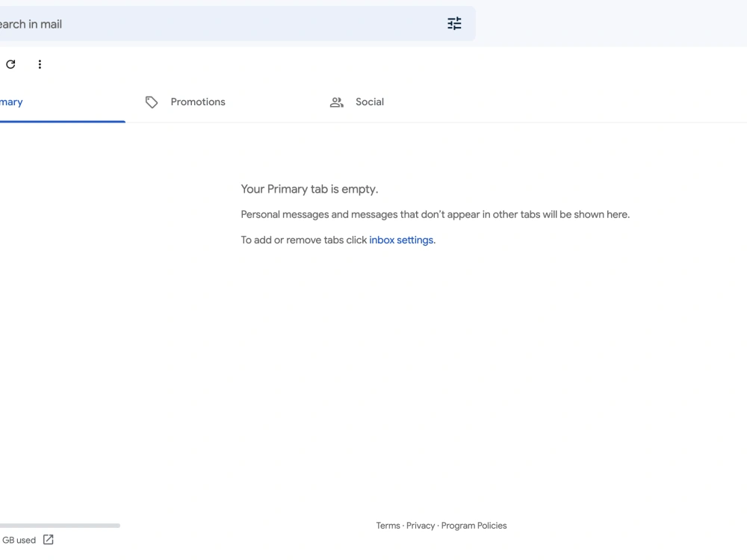Open the Program Policies link
Image resolution: width=747 pixels, height=560 pixels.
pyautogui.click(x=474, y=526)
